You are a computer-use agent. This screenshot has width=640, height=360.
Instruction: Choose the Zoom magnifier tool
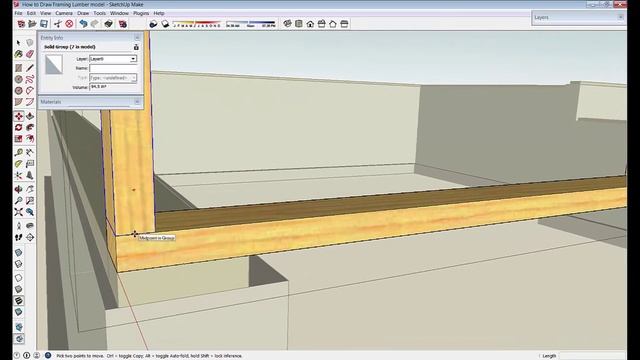pyautogui.click(x=18, y=201)
